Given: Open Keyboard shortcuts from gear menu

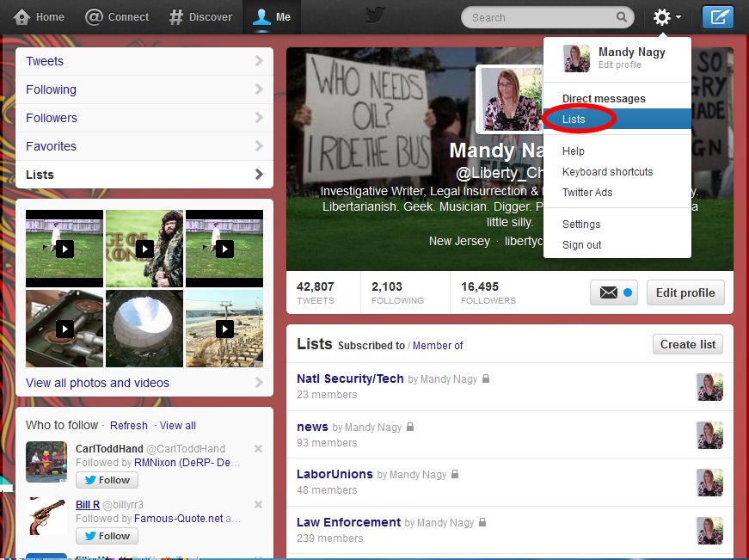Looking at the screenshot, I should pos(608,171).
